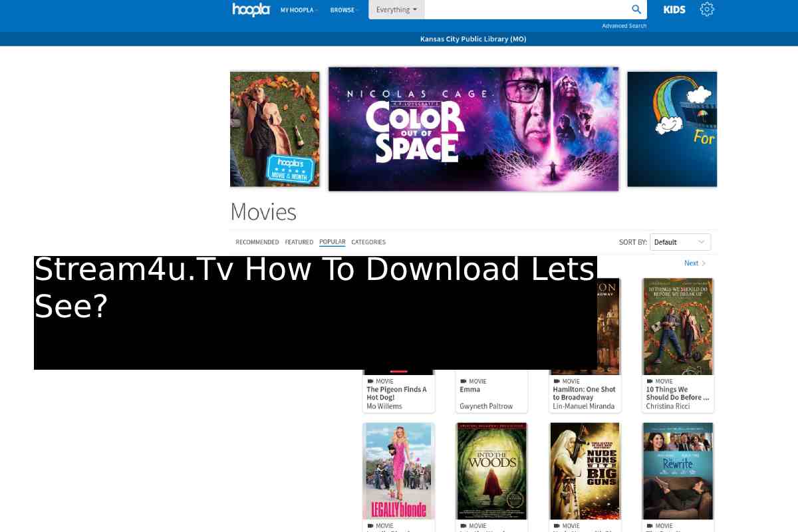
Task: Click Gwyneth Paltrow name link
Action: coord(486,406)
